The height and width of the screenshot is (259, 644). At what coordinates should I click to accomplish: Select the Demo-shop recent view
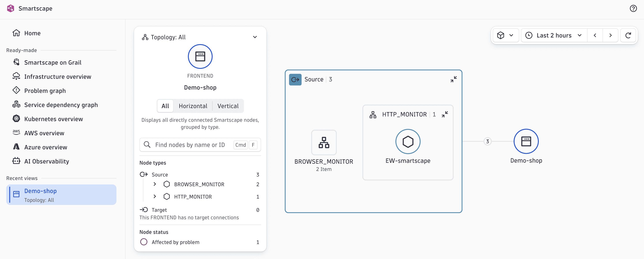pyautogui.click(x=61, y=195)
